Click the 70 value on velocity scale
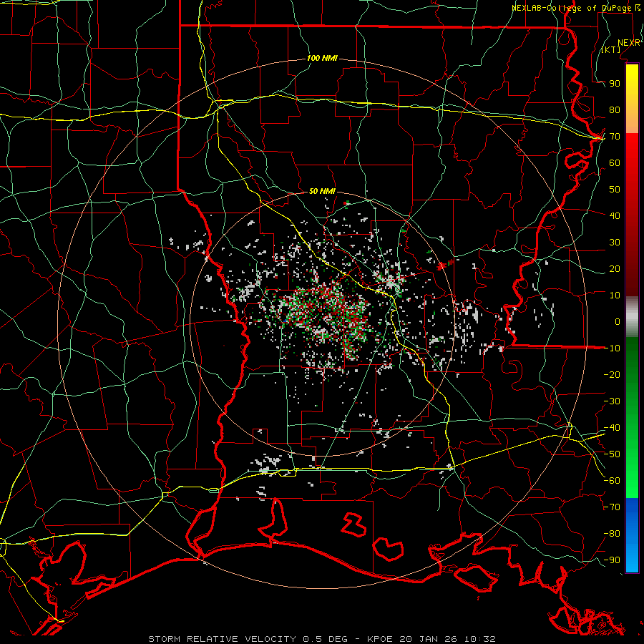The width and height of the screenshot is (644, 644). pos(615,137)
